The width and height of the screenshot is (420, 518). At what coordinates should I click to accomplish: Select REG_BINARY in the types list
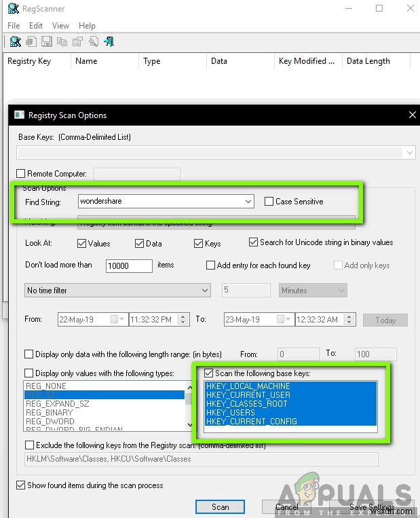(x=104, y=413)
